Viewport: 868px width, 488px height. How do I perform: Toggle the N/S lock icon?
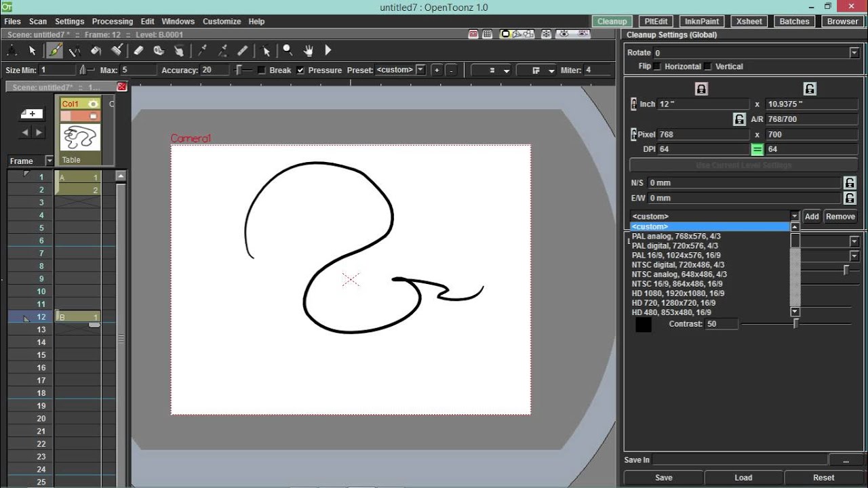[x=849, y=183]
